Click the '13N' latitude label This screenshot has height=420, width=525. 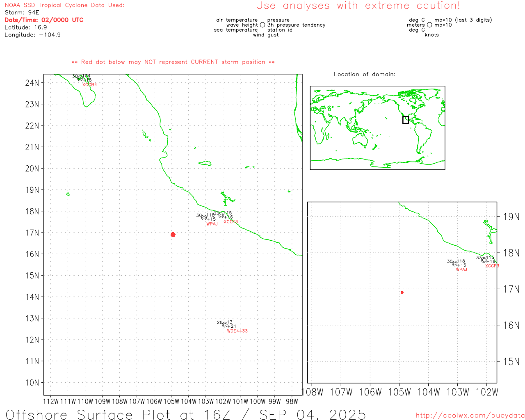point(32,319)
